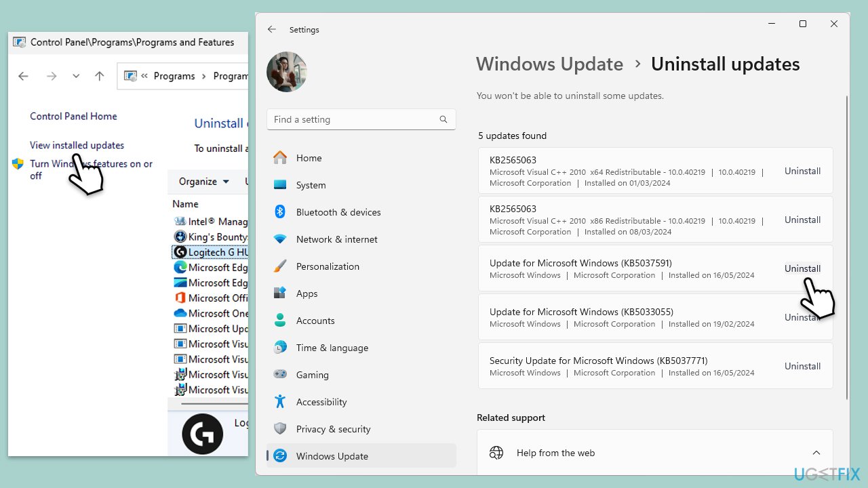868x488 pixels.
Task: Uninstall Security Update KB5037771
Action: (x=803, y=366)
